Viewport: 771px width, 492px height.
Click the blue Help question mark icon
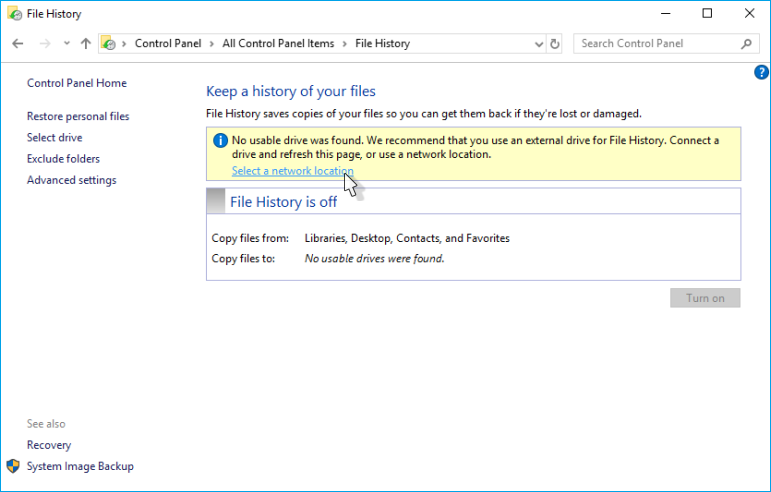point(760,72)
